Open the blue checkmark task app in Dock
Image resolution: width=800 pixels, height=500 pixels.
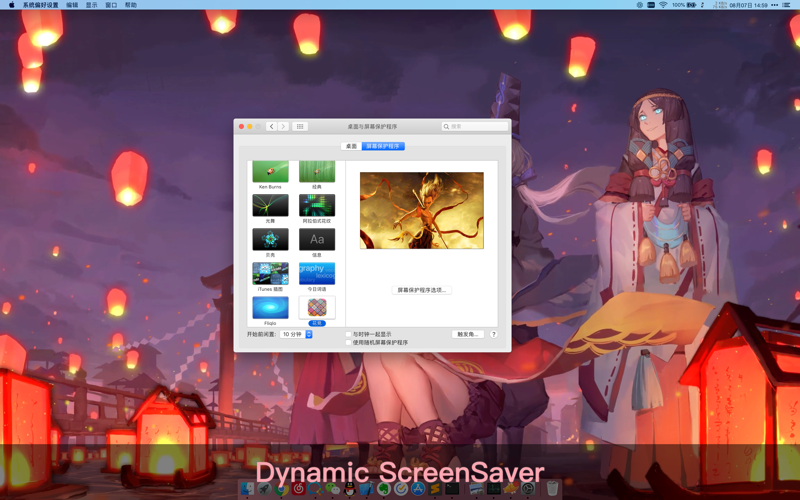401,489
